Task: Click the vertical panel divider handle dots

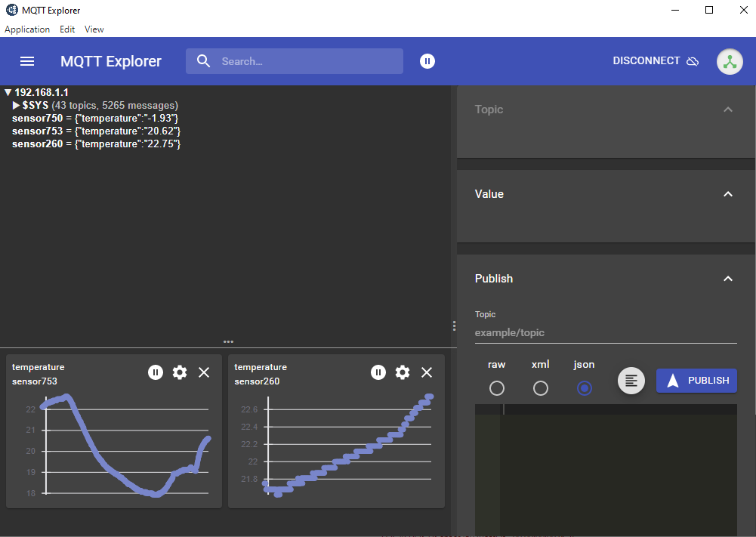Action: 454,326
